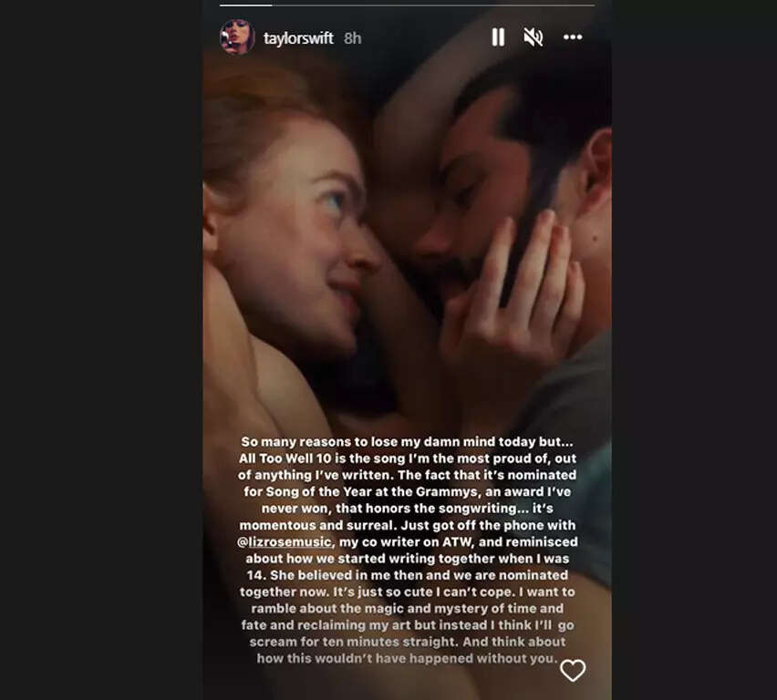Click the unfilled portion of story progress bar
The width and height of the screenshot is (777, 700).
[433, 5]
